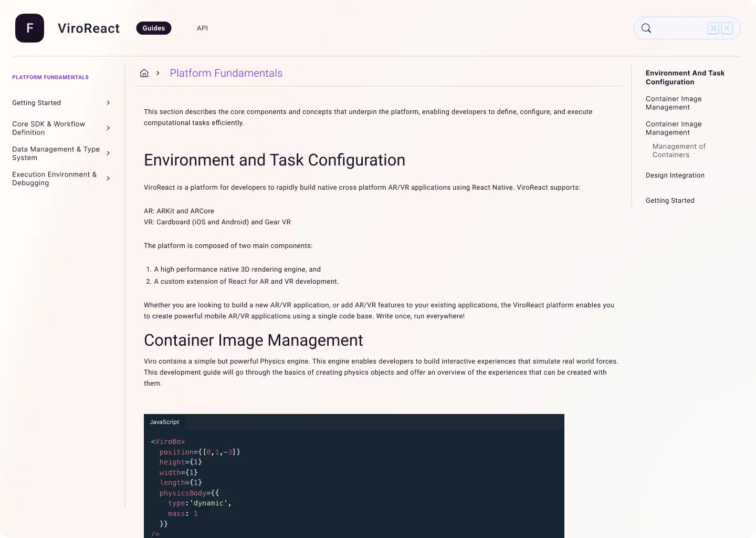
Task: Click PLATFORM FUNDAMENTALS sidebar section label
Action: click(50, 77)
